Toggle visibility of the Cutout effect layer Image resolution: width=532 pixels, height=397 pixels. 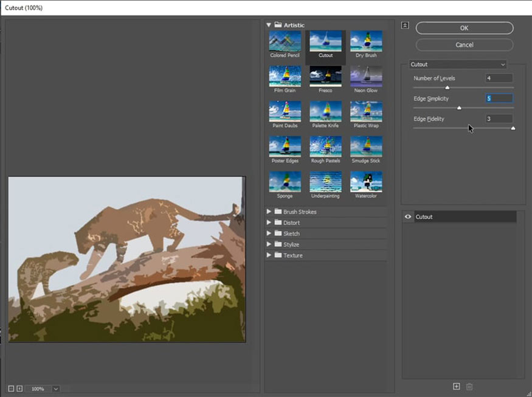pyautogui.click(x=408, y=216)
